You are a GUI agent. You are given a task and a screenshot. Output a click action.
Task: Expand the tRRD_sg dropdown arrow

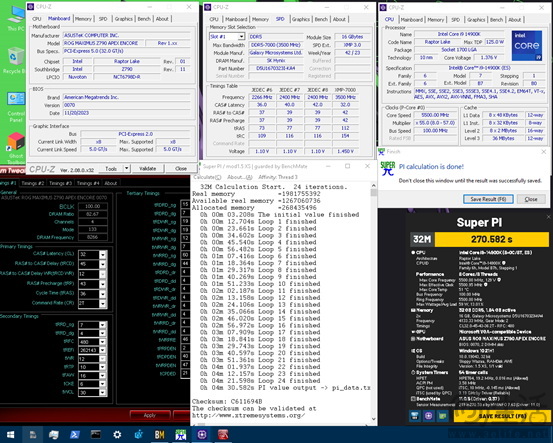pyautogui.click(x=102, y=325)
